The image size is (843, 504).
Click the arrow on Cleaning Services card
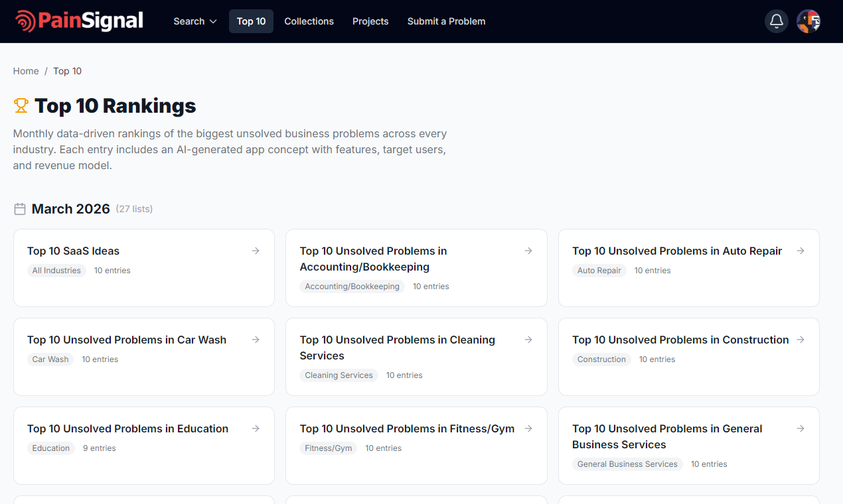point(528,340)
